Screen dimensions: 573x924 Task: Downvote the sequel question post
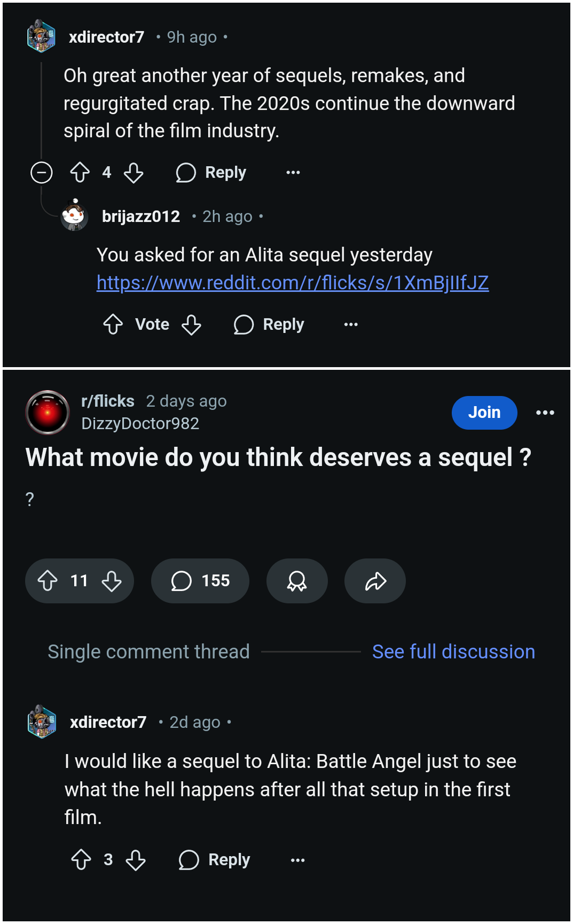point(112,581)
